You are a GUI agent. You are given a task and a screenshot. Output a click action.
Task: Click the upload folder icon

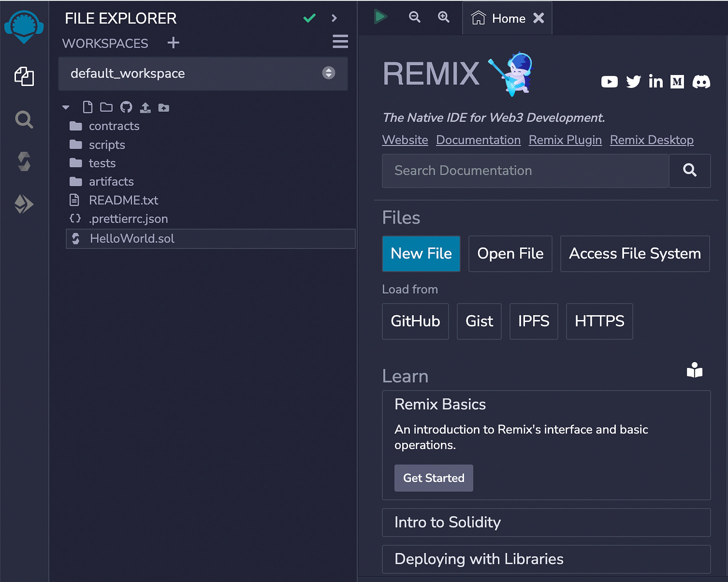point(163,107)
